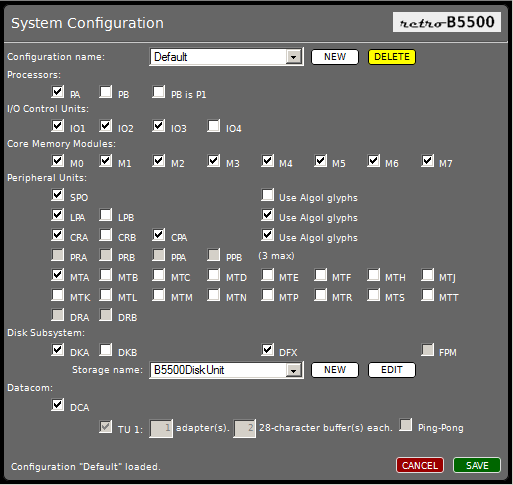Open the Configuration name dropdown
The width and height of the screenshot is (513, 485).
click(x=226, y=57)
